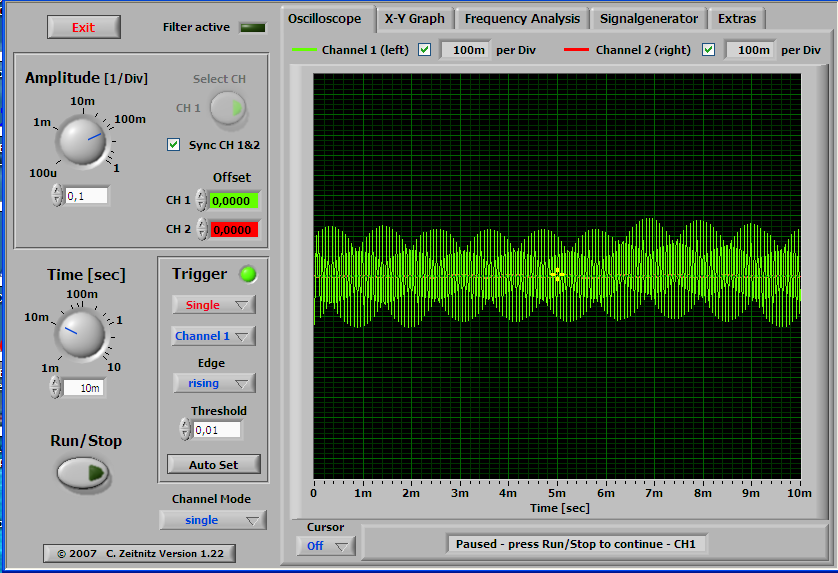Viewport: 838px width, 573px height.
Task: Uncheck the Channel 1 (left) visibility checkbox
Action: [425, 50]
